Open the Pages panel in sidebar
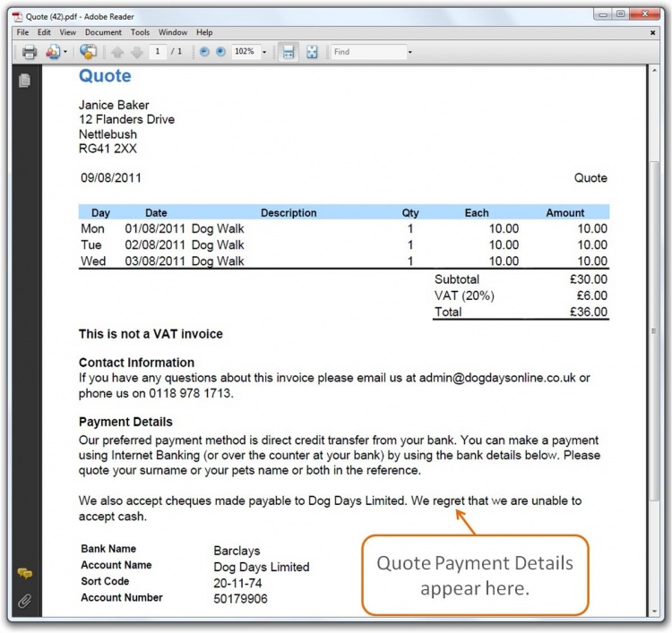672x633 pixels. [x=24, y=81]
